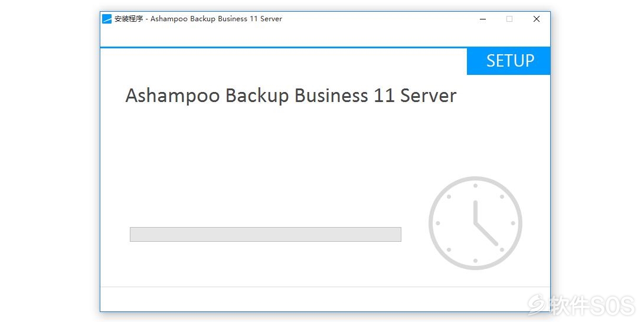The height and width of the screenshot is (322, 644).
Task: Click the blue SETUP banner
Action: click(508, 61)
